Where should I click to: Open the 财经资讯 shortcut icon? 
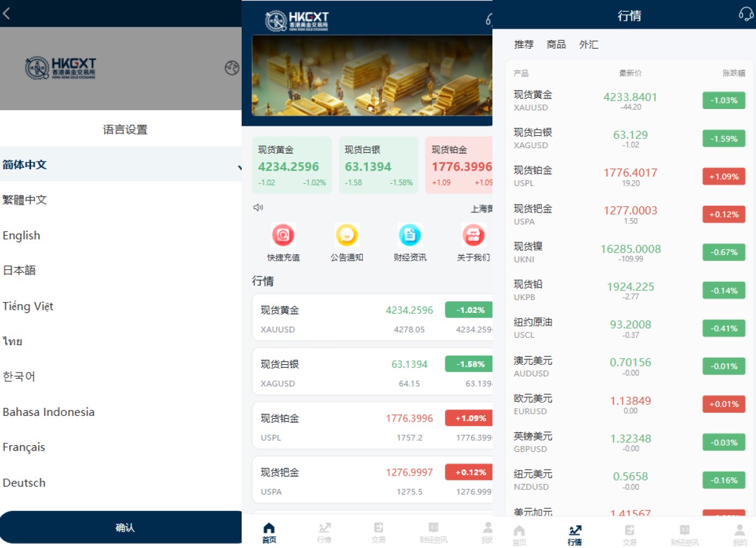pos(410,235)
